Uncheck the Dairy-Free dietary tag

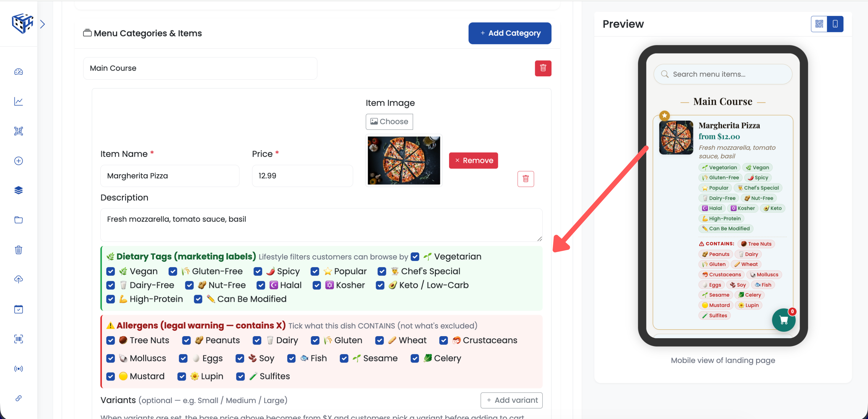point(111,285)
